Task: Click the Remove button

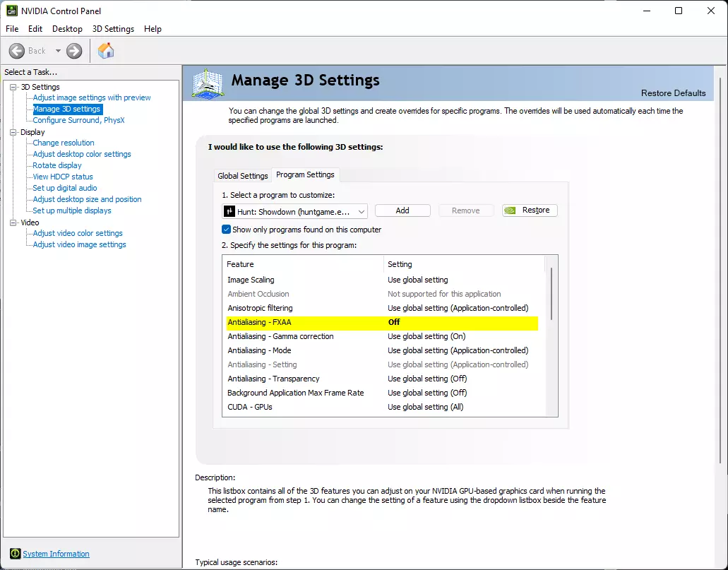Action: click(465, 210)
